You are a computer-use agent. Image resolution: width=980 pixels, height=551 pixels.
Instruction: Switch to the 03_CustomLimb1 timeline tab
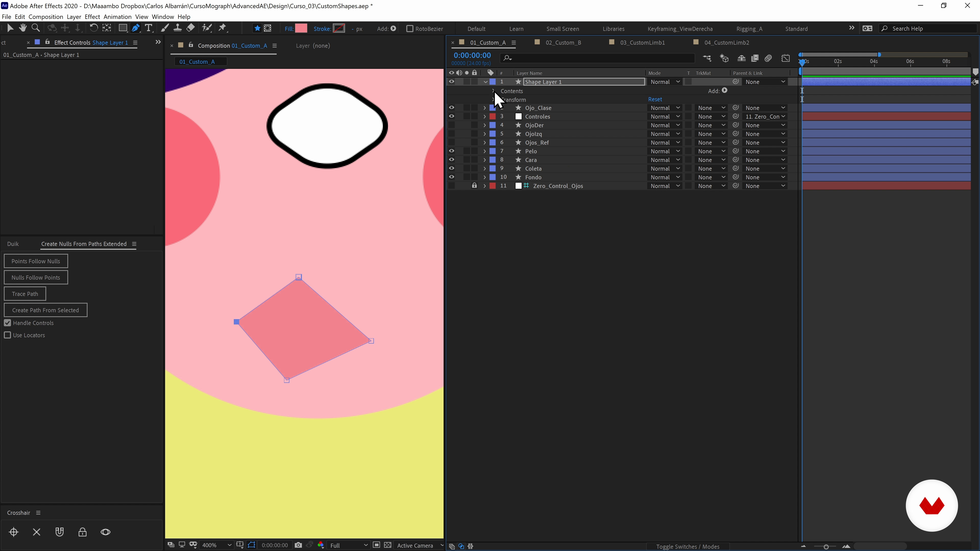[642, 43]
